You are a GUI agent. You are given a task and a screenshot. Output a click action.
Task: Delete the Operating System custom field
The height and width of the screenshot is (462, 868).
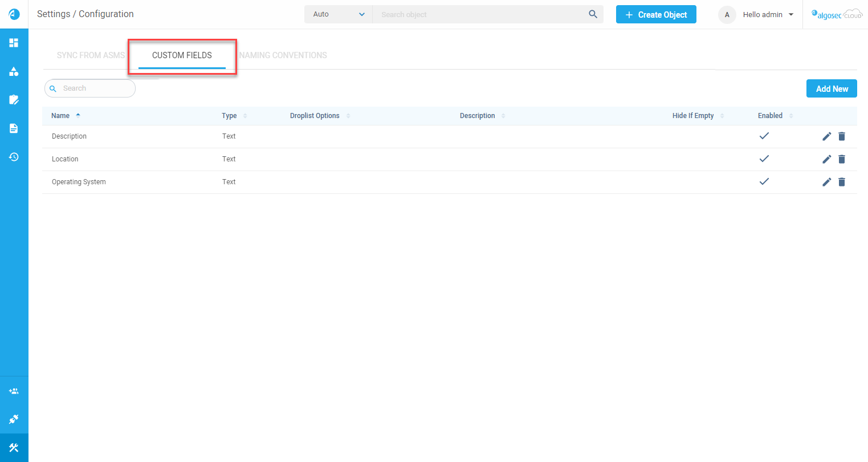click(842, 182)
